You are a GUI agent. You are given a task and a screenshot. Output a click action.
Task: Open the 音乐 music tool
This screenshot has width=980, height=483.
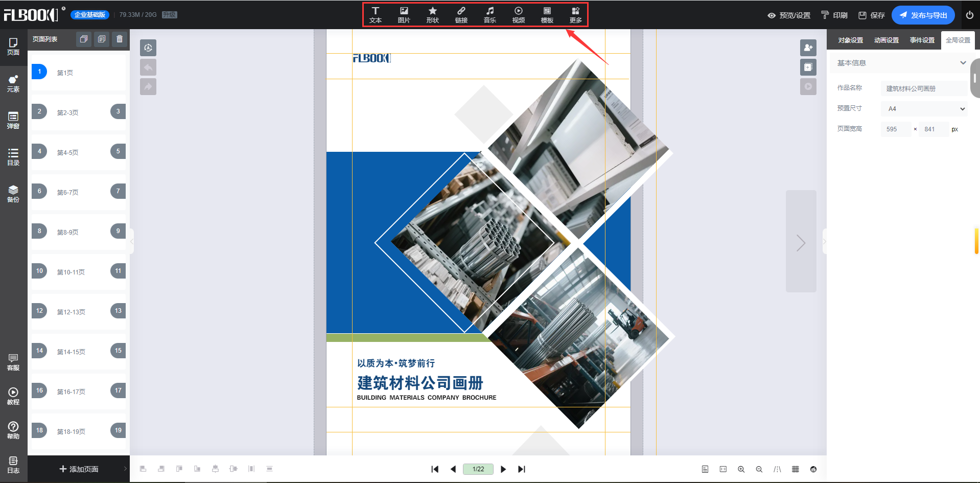point(489,14)
